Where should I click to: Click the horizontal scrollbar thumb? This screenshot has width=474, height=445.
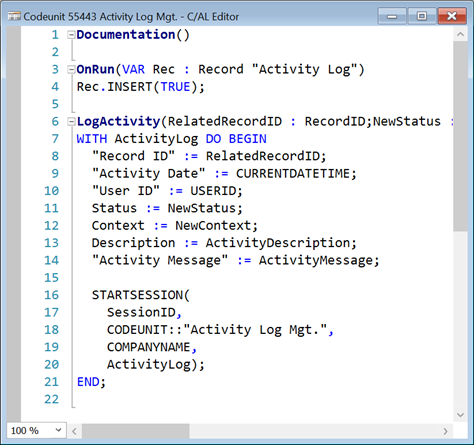pyautogui.click(x=136, y=431)
